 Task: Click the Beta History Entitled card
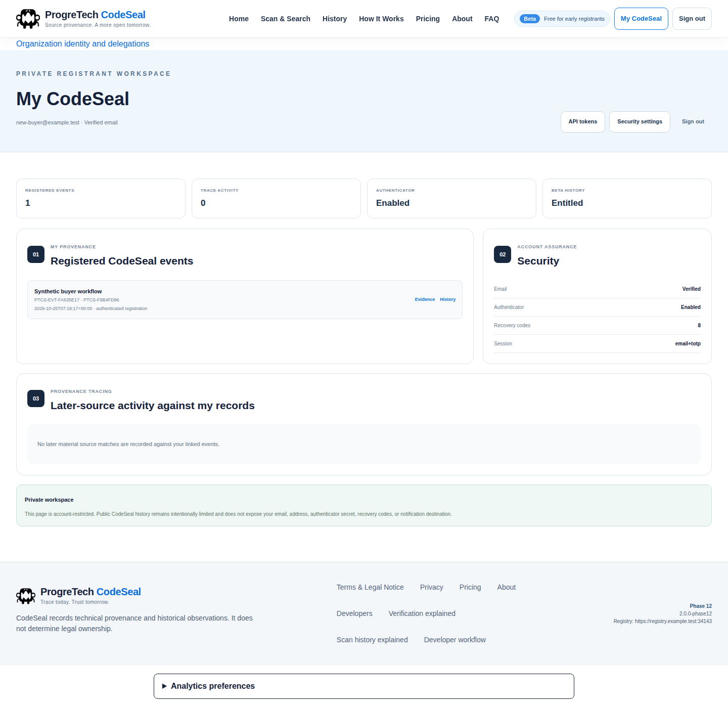coord(627,198)
